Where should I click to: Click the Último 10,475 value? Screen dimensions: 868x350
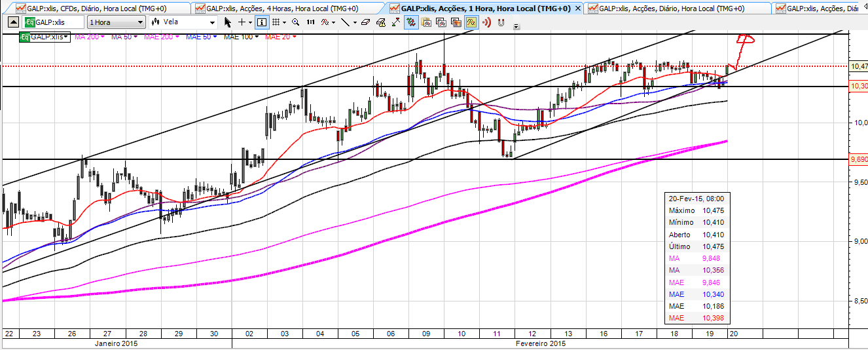coord(713,246)
